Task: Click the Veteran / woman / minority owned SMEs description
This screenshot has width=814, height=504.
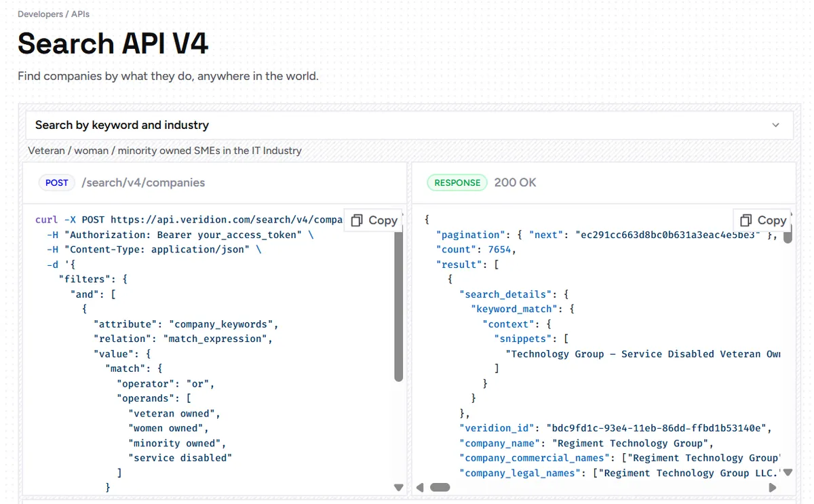Action: 165,151
